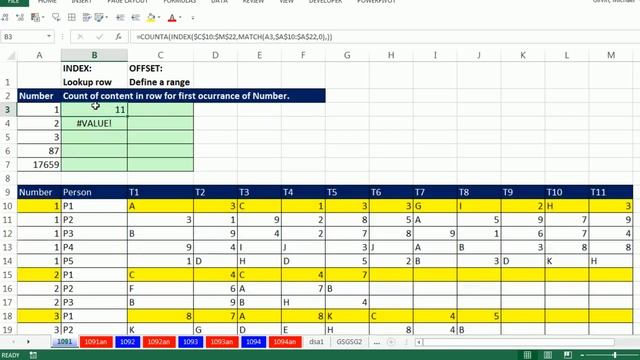
Task: Select cell A7 containing 17659
Action: pyautogui.click(x=39, y=164)
